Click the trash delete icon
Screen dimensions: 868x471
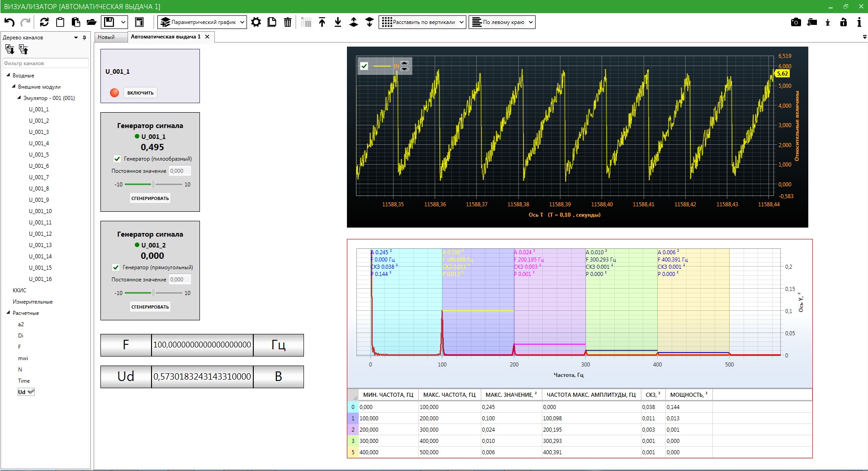[x=288, y=22]
